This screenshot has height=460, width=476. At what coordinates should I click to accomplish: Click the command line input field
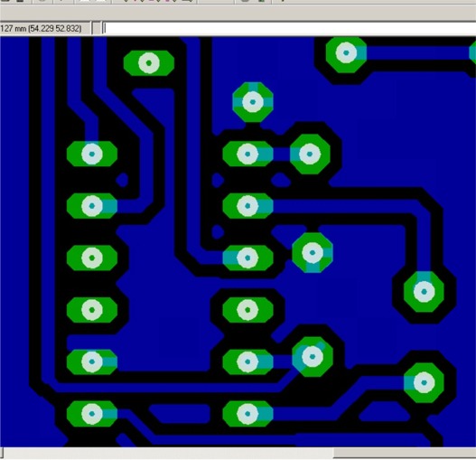289,28
